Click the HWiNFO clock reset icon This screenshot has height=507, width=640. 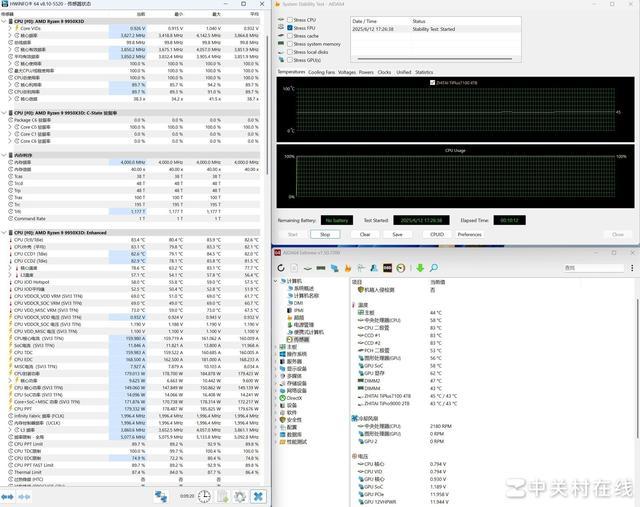(204, 496)
